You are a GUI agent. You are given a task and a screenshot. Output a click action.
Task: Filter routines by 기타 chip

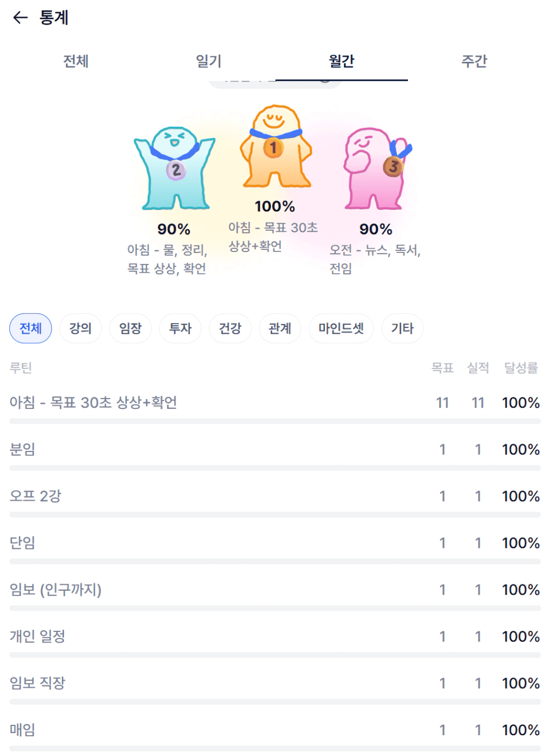(403, 329)
